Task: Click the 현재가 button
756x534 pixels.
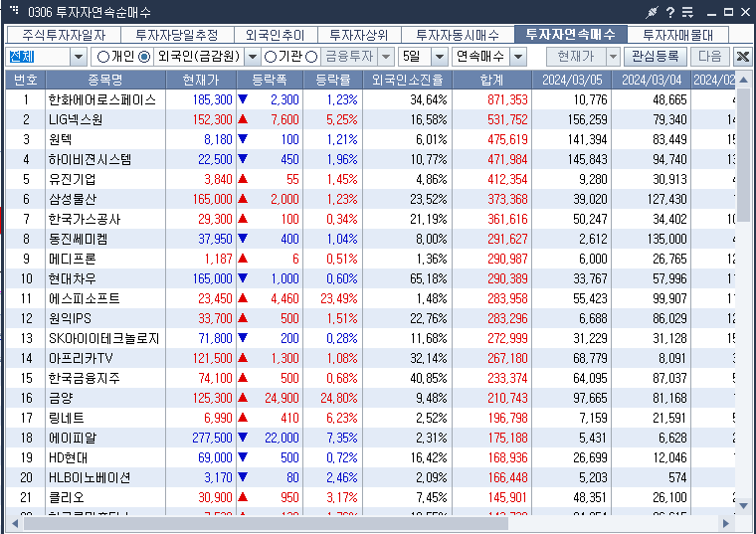Action: pyautogui.click(x=576, y=57)
